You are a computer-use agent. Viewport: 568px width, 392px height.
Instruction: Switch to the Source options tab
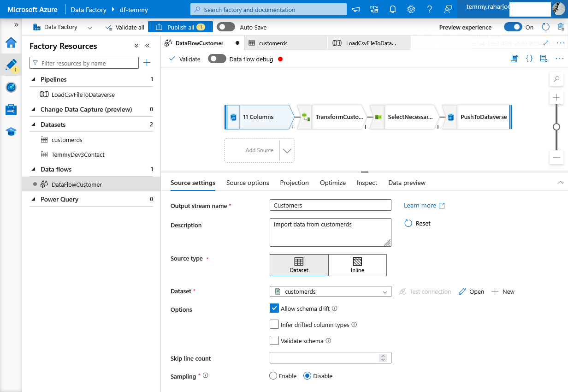[x=248, y=183]
